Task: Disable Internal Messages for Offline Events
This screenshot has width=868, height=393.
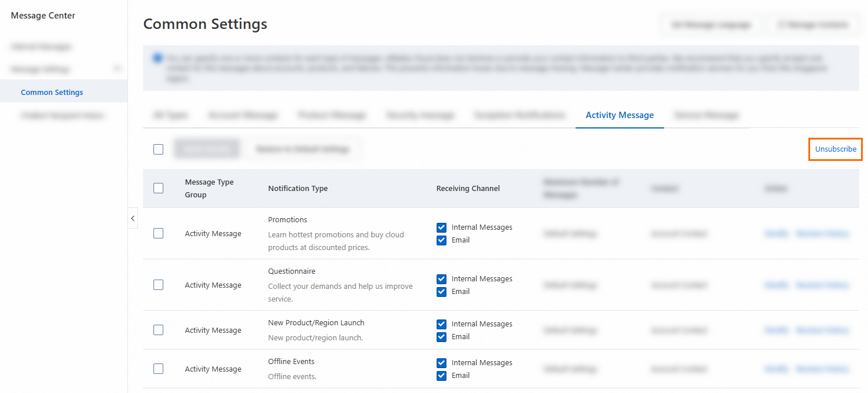Action: [442, 363]
